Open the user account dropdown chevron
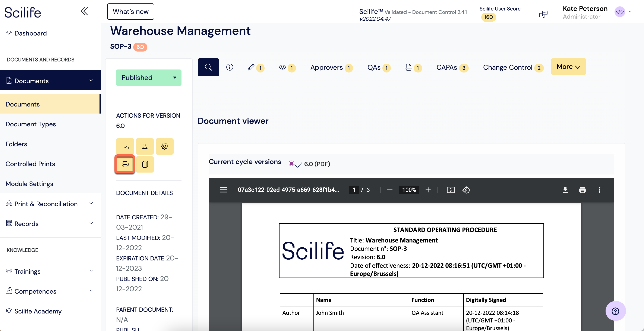Viewport: 644px width, 331px height. coord(630,12)
